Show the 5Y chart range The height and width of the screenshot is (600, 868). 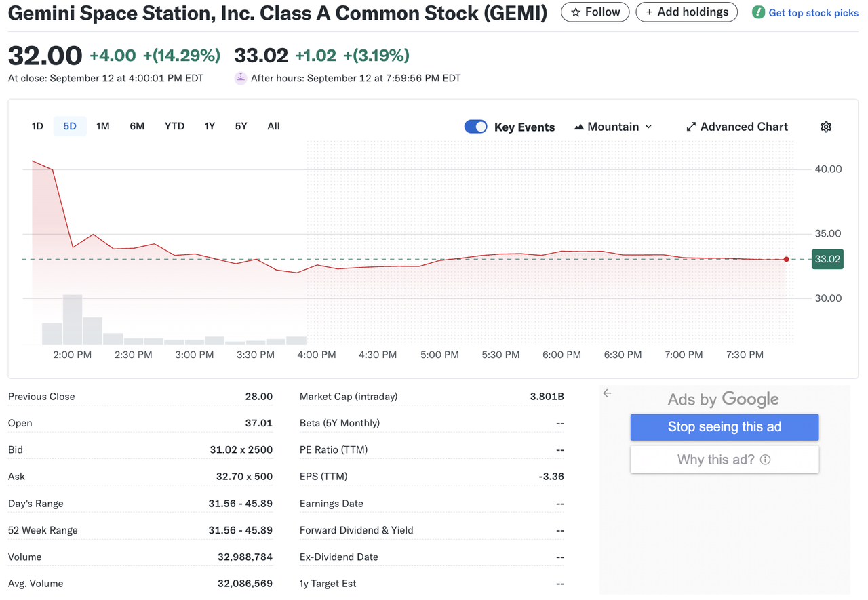(x=241, y=126)
